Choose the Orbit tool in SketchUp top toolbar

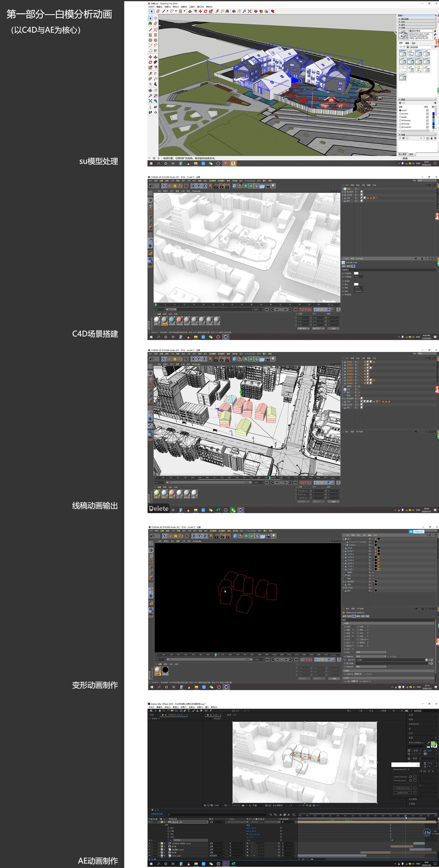[233, 11]
